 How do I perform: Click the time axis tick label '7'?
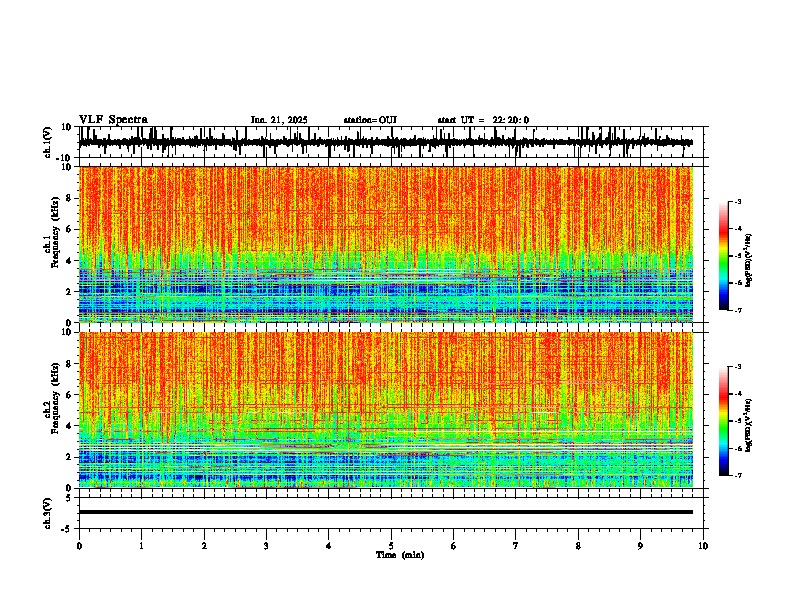tap(516, 545)
